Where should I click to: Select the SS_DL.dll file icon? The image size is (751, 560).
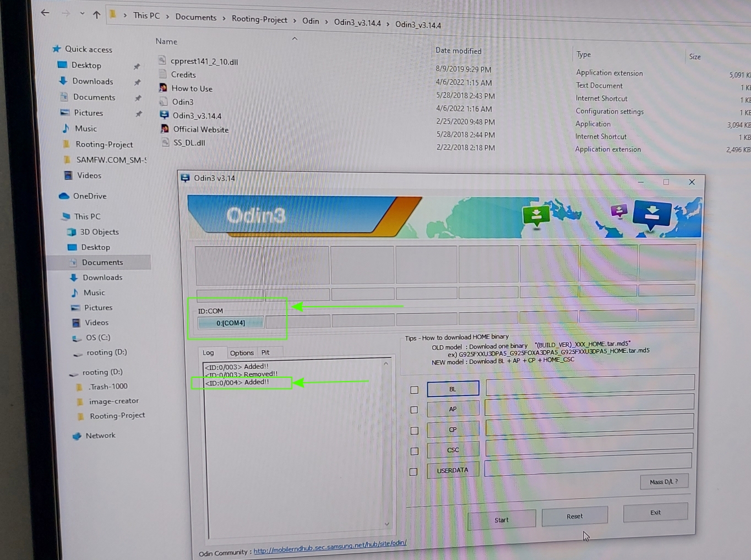[165, 142]
